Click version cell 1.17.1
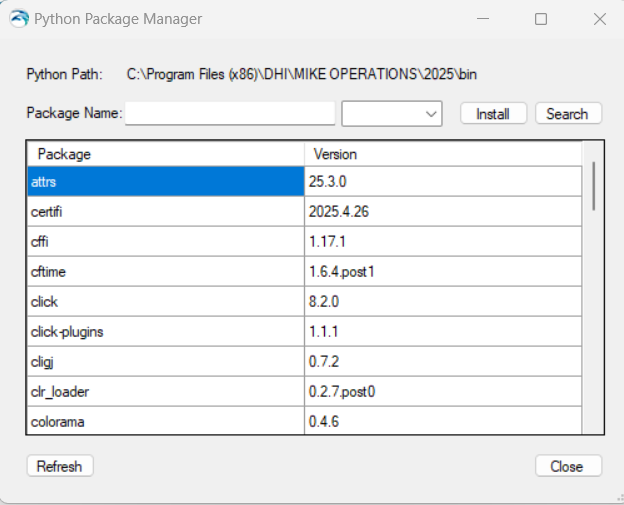The image size is (624, 505). (x=443, y=242)
